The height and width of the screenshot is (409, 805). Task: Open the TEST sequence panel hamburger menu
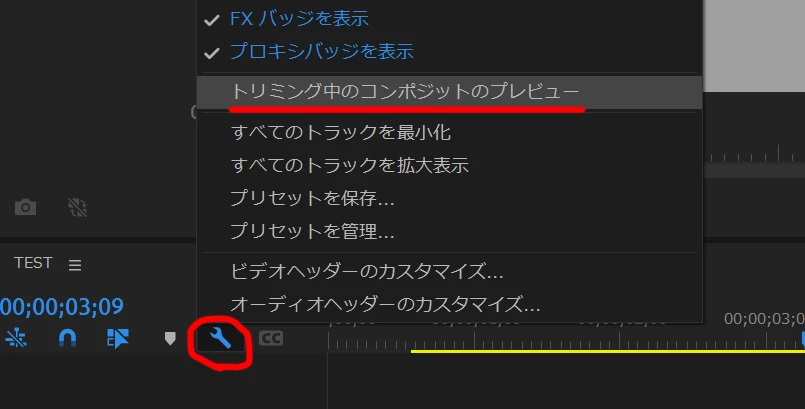point(75,265)
